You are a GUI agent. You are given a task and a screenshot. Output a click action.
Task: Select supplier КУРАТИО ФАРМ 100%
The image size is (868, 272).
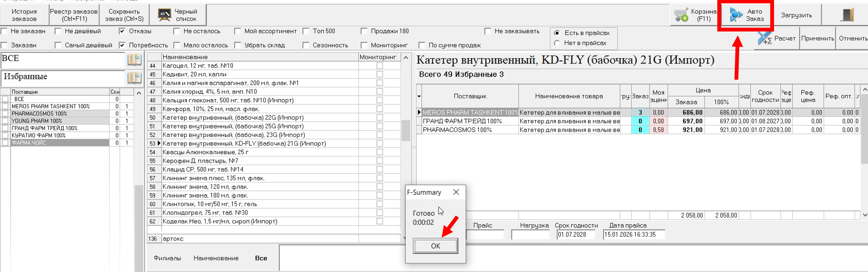click(x=60, y=136)
